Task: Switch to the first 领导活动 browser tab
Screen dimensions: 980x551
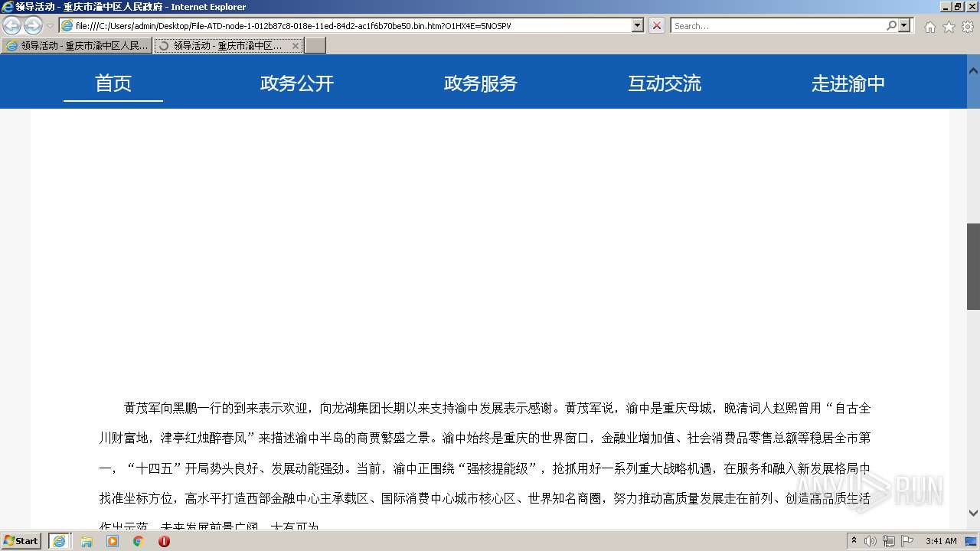Action: (77, 46)
